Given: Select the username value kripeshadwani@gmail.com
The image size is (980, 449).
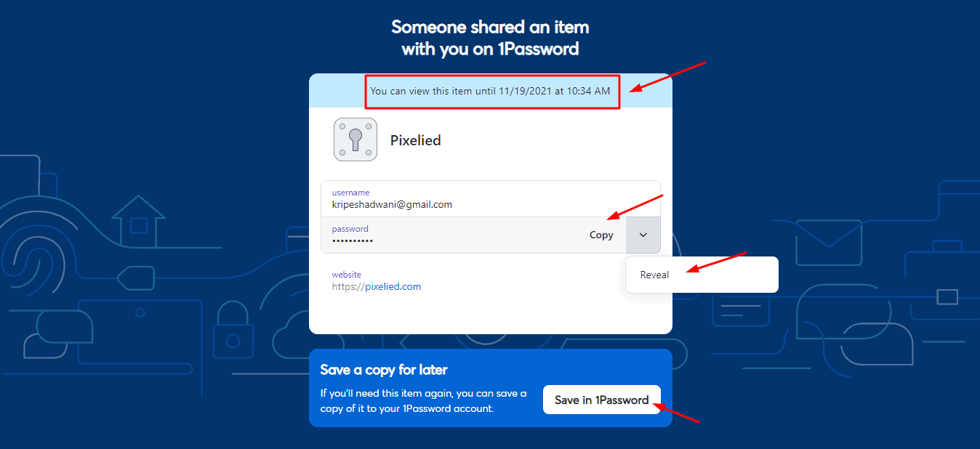Looking at the screenshot, I should coord(393,204).
